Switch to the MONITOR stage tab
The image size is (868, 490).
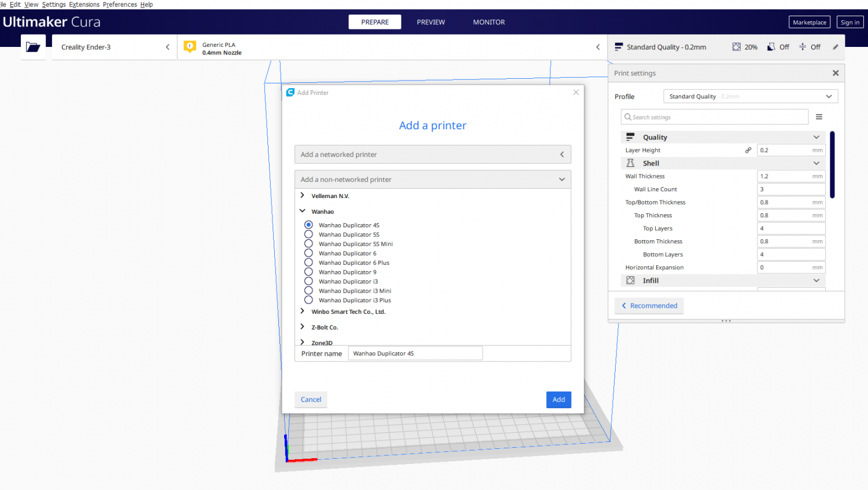tap(489, 22)
